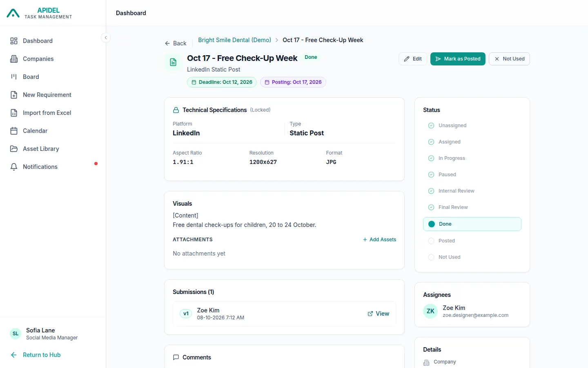Set status to Paused
The width and height of the screenshot is (588, 368).
point(472,175)
